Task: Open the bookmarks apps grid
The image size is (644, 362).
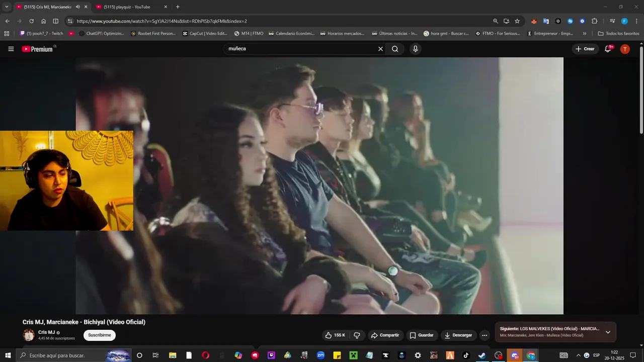Action: (7, 34)
